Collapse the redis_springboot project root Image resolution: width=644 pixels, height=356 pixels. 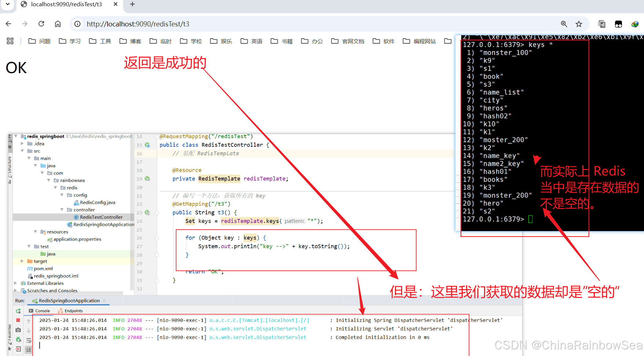pyautogui.click(x=16, y=136)
